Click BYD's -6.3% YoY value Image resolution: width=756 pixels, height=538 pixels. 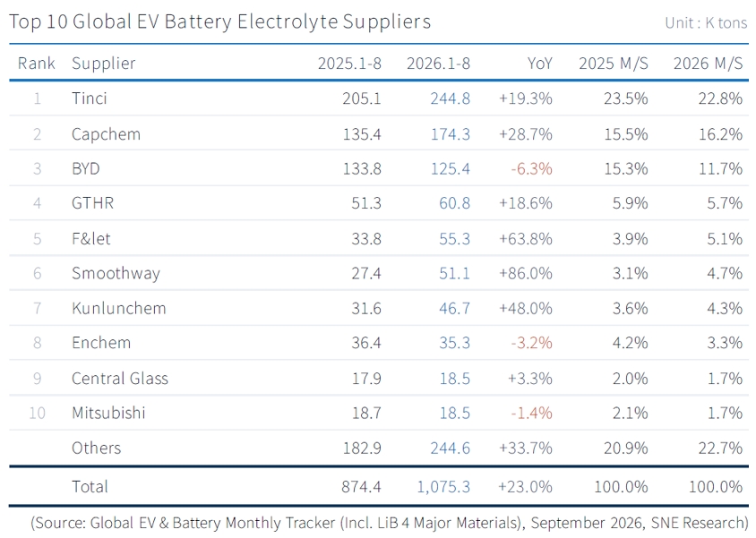point(531,168)
